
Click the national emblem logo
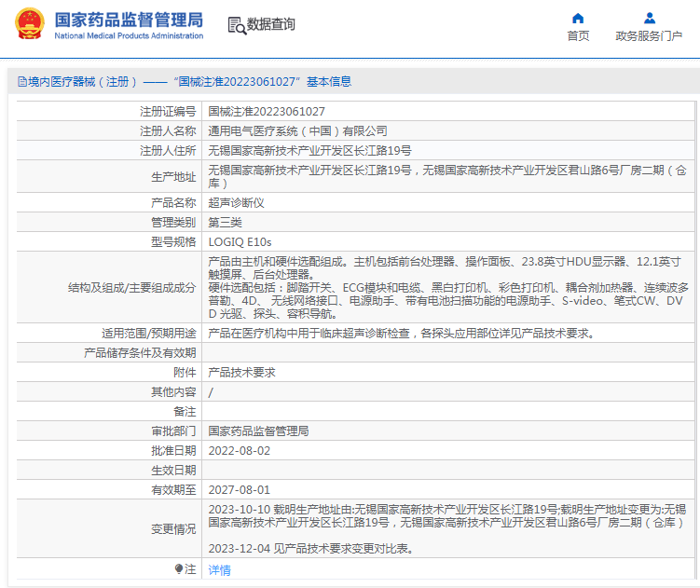(30, 23)
